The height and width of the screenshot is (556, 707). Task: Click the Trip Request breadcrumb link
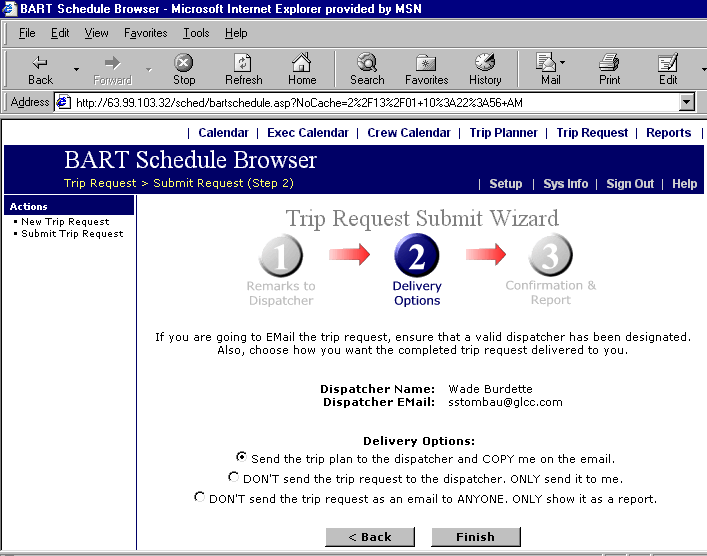pyautogui.click(x=100, y=183)
